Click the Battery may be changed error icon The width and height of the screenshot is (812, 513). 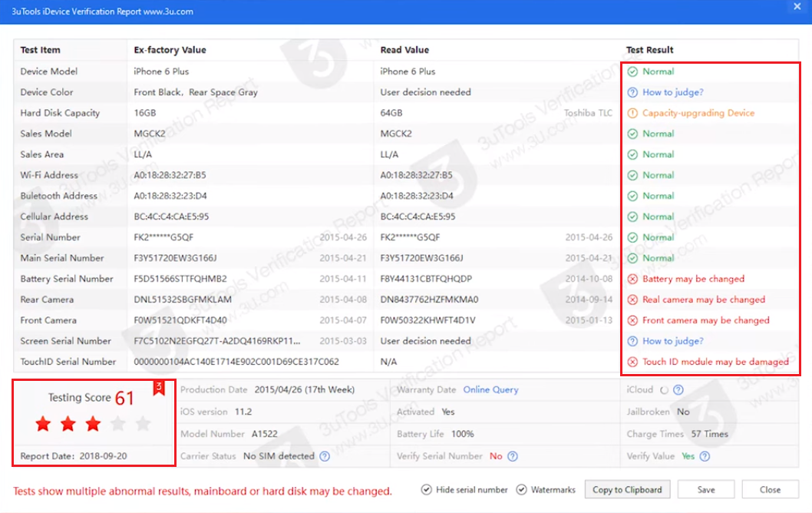pos(632,279)
